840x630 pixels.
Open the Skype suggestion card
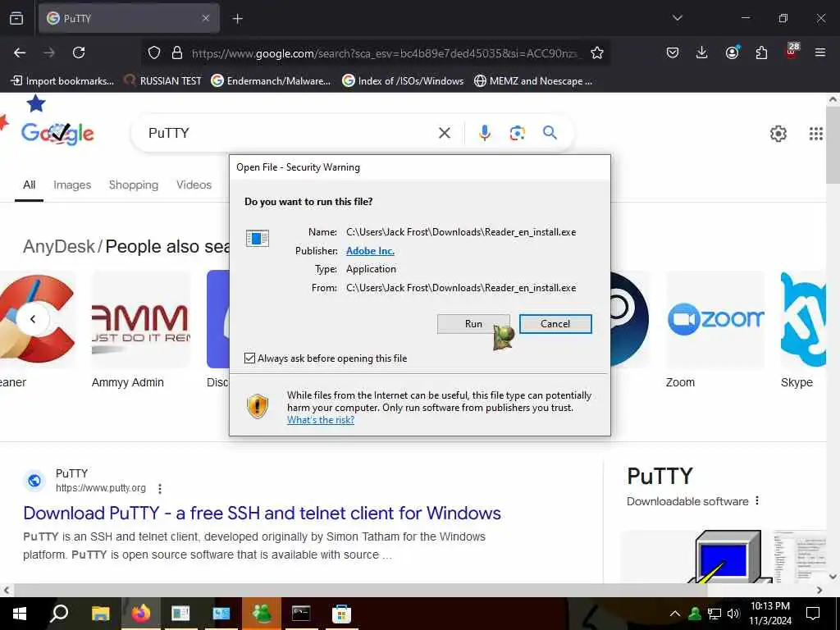[x=803, y=330]
